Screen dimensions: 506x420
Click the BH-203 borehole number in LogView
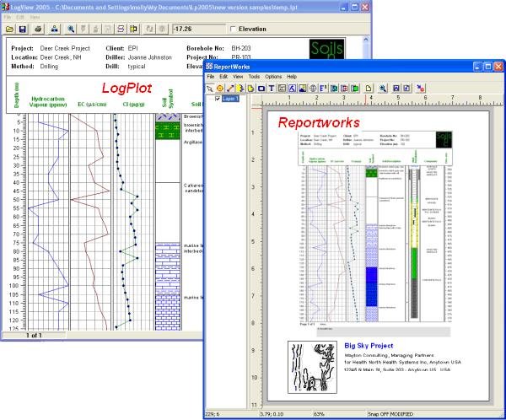[x=241, y=48]
